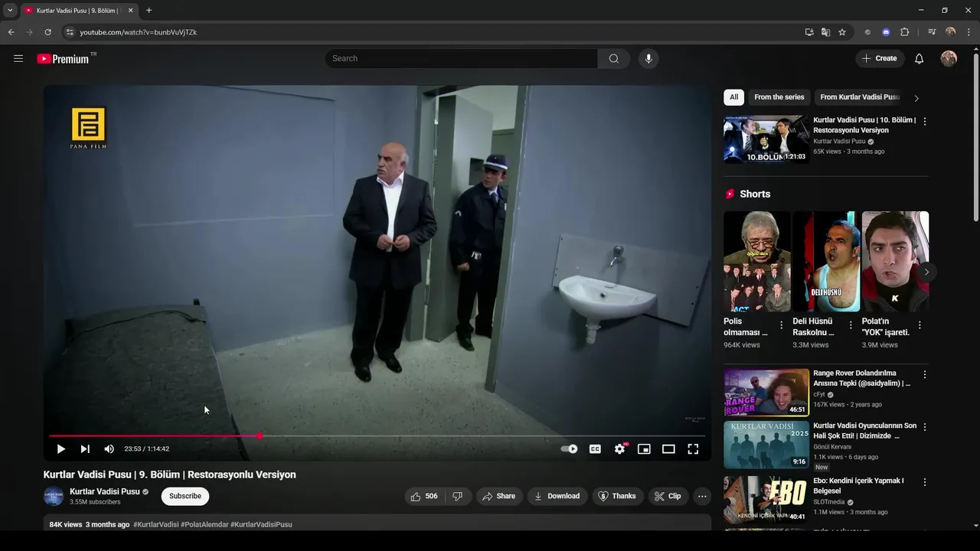Share the video
This screenshot has width=980, height=551.
point(498,496)
